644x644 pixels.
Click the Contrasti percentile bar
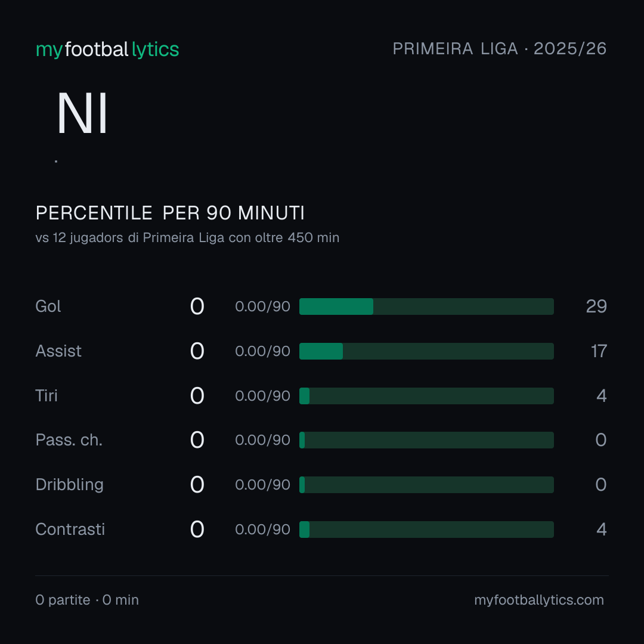(426, 530)
